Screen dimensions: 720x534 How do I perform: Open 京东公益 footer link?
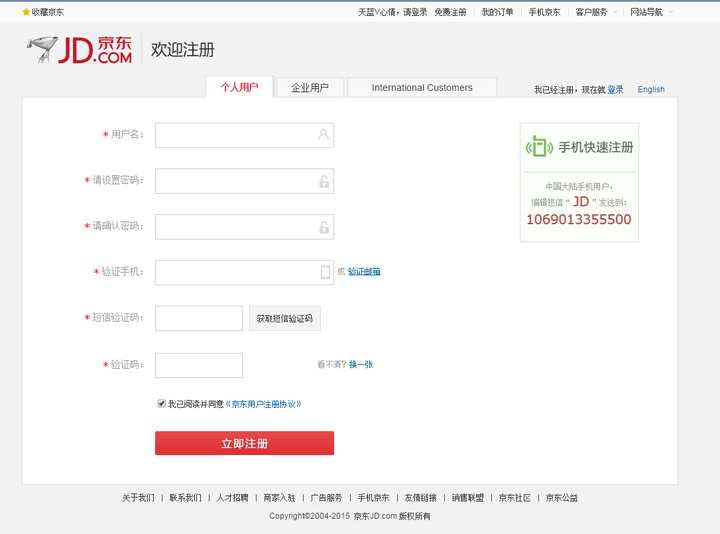coord(562,498)
